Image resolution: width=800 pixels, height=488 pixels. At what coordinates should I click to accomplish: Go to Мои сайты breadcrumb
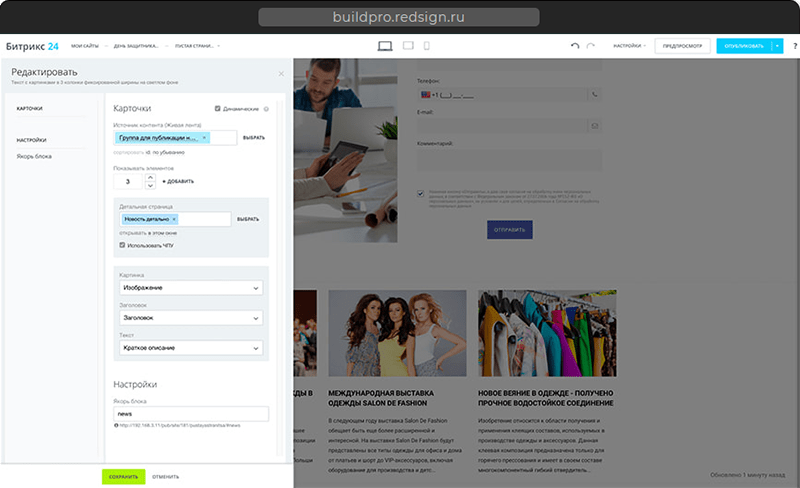(85, 46)
